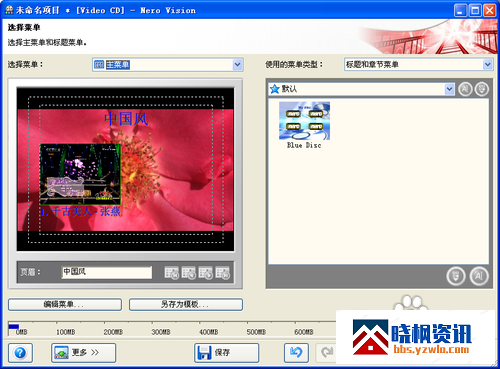This screenshot has height=369, width=500.
Task: Click the 另存为模板... button
Action: pyautogui.click(x=186, y=304)
